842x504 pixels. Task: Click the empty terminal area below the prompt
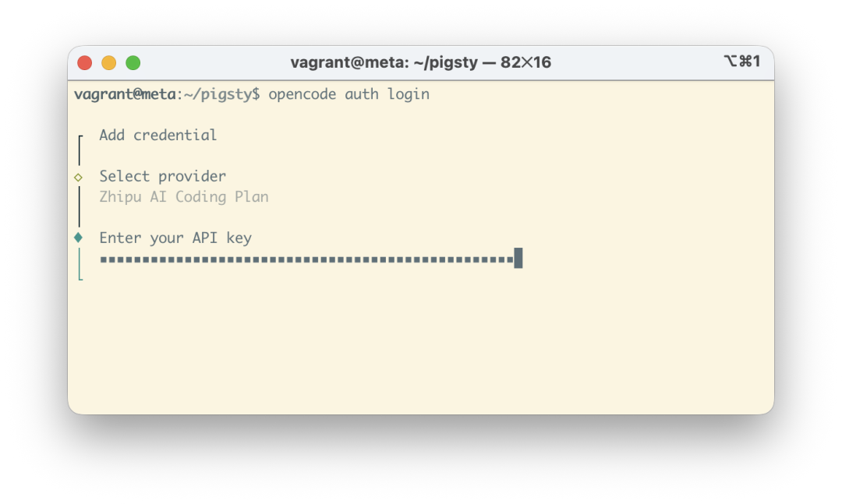coord(421,344)
